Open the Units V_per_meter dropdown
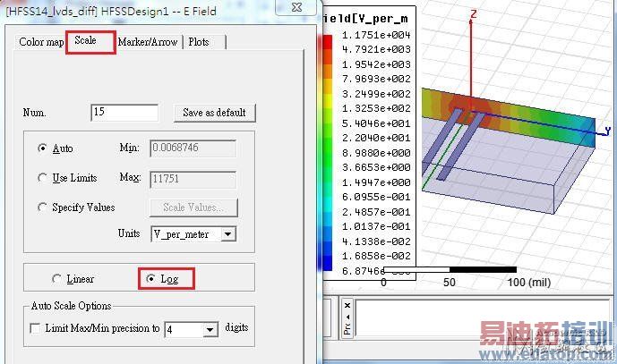617x364 pixels. 228,234
